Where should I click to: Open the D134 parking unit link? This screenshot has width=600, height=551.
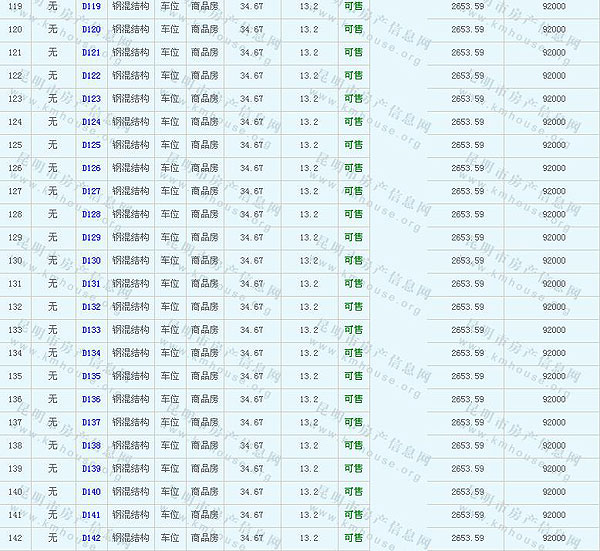click(x=91, y=353)
